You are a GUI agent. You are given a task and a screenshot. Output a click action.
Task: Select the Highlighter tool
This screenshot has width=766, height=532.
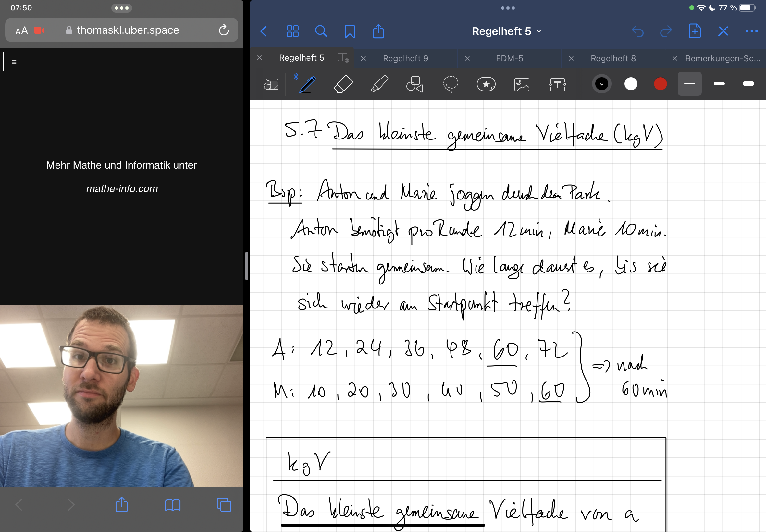coord(380,84)
